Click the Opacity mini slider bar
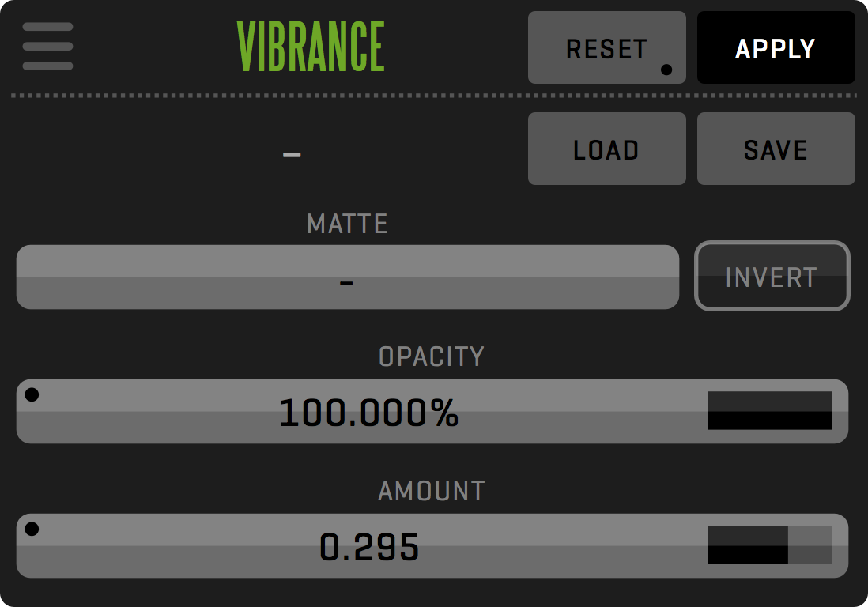 click(x=769, y=411)
